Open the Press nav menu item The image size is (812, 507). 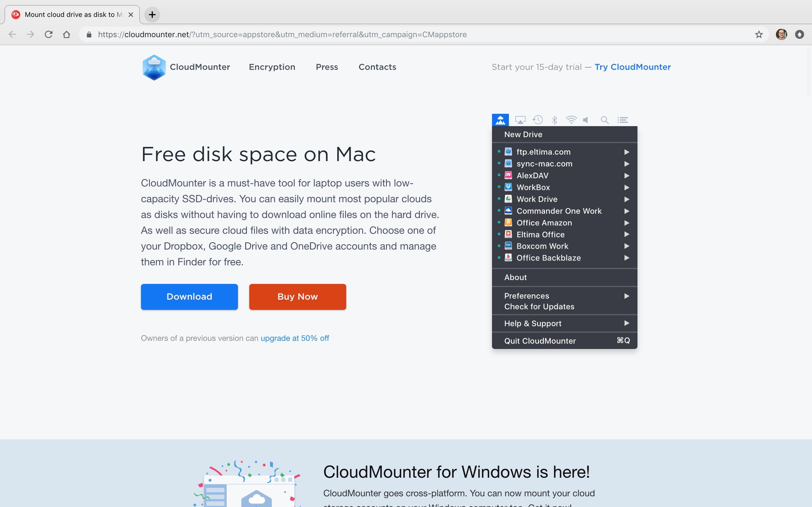point(327,67)
